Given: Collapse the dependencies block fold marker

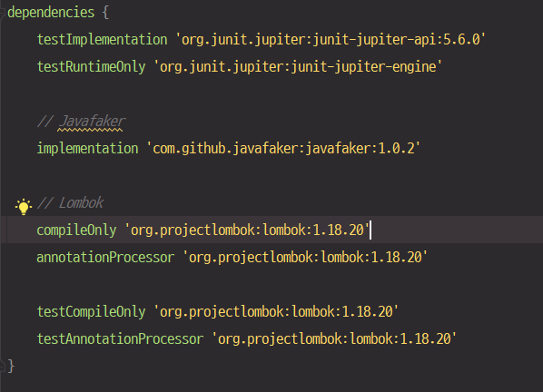Looking at the screenshot, I should coord(2,13).
